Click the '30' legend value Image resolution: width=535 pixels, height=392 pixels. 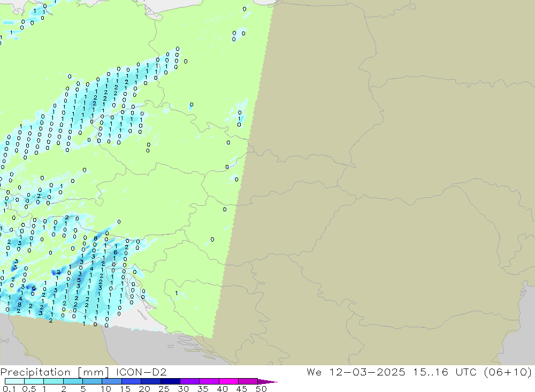[x=183, y=389]
